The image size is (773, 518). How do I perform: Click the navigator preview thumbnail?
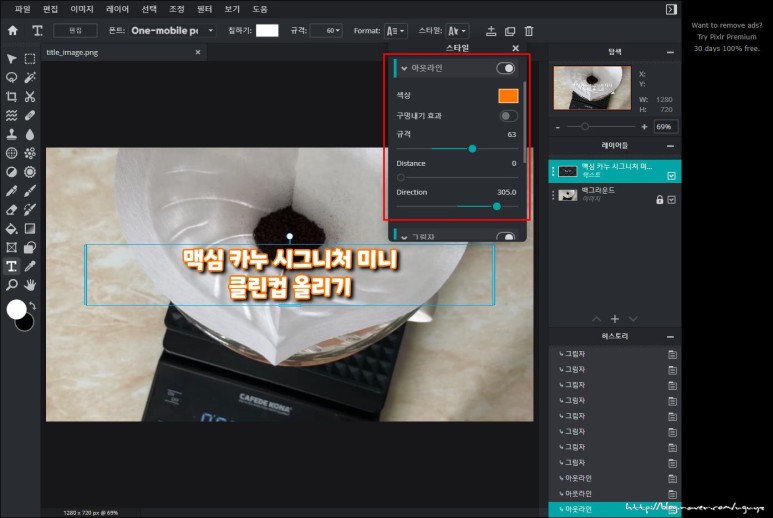pos(592,88)
